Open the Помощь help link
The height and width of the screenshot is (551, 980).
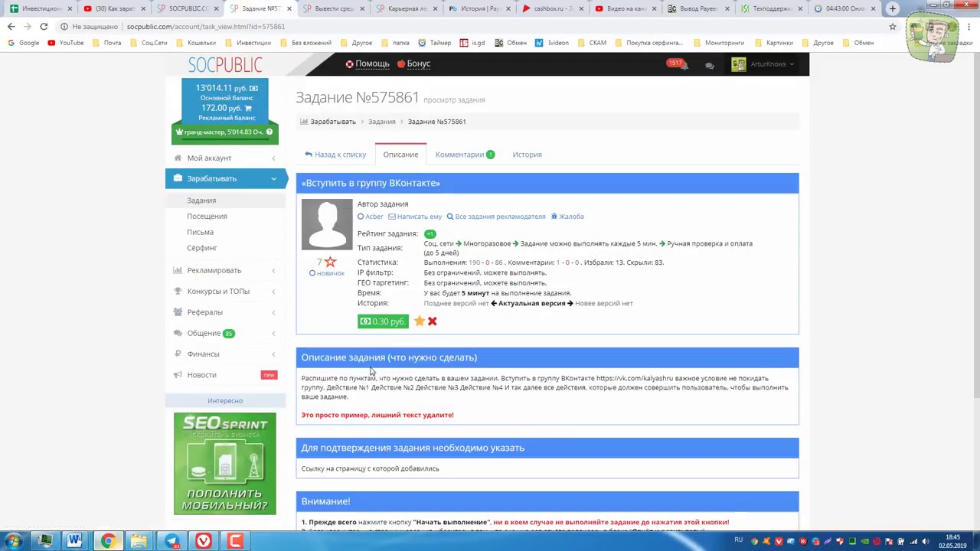click(x=367, y=64)
